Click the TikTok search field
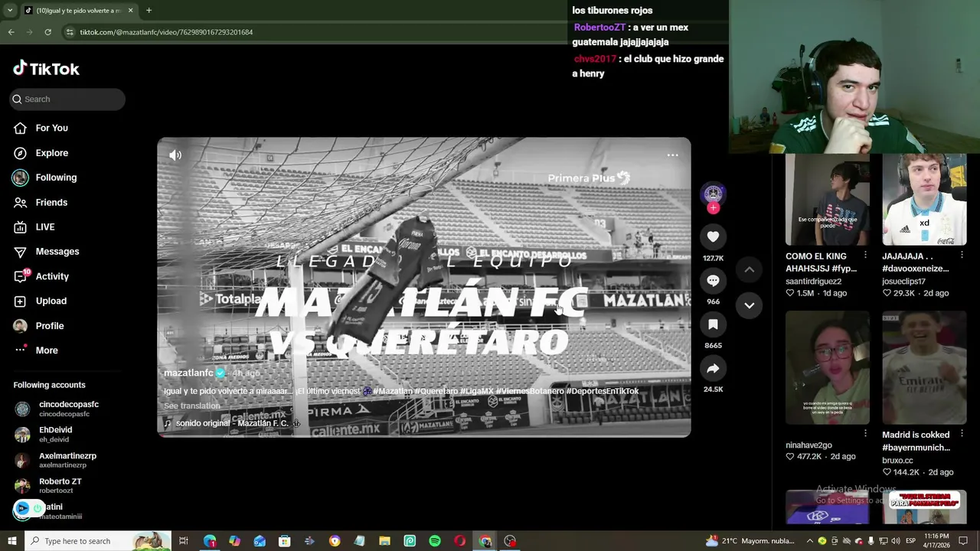The height and width of the screenshot is (551, 980). click(67, 99)
